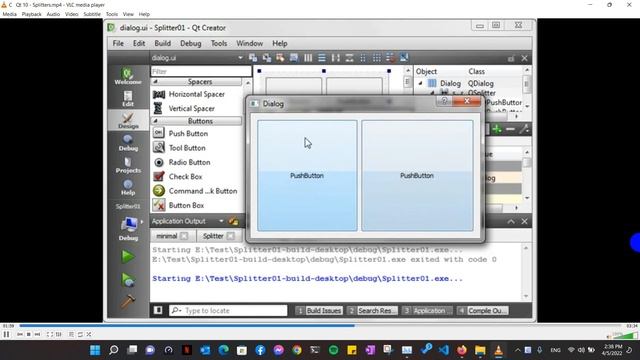This screenshot has height=360, width=640.
Task: Open Help mode in the sidebar
Action: 128,187
